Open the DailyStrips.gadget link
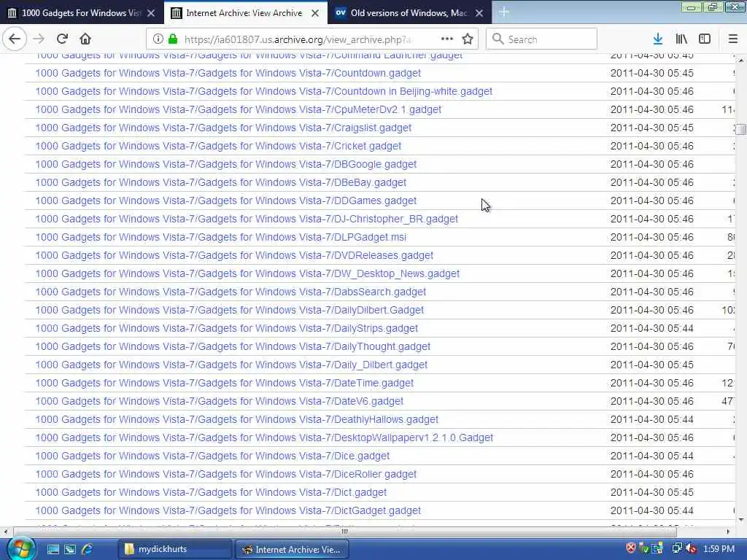 [x=226, y=328]
